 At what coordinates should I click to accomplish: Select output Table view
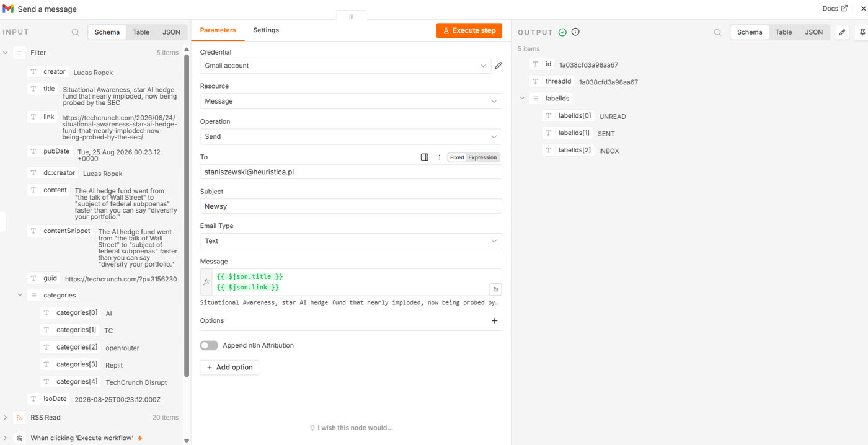coord(784,32)
